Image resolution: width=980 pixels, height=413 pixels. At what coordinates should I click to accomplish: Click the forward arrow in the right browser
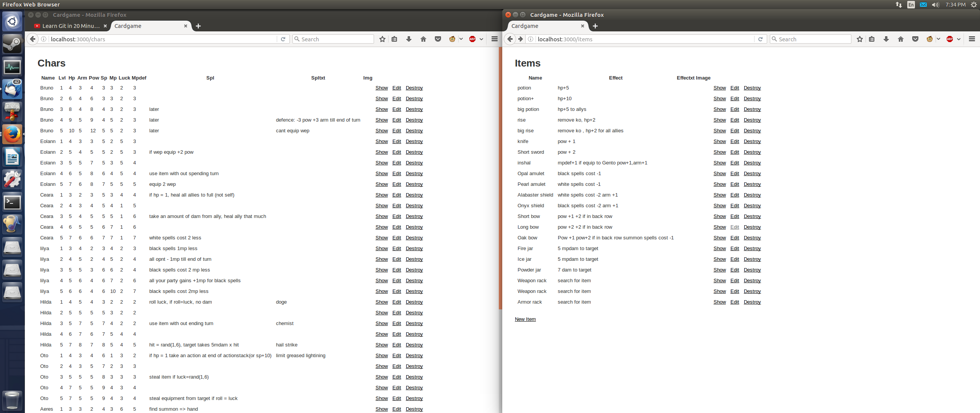point(520,39)
